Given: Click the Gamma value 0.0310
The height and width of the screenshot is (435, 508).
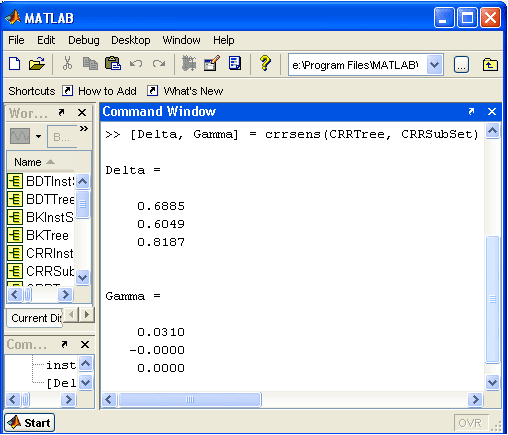Looking at the screenshot, I should (x=161, y=332).
